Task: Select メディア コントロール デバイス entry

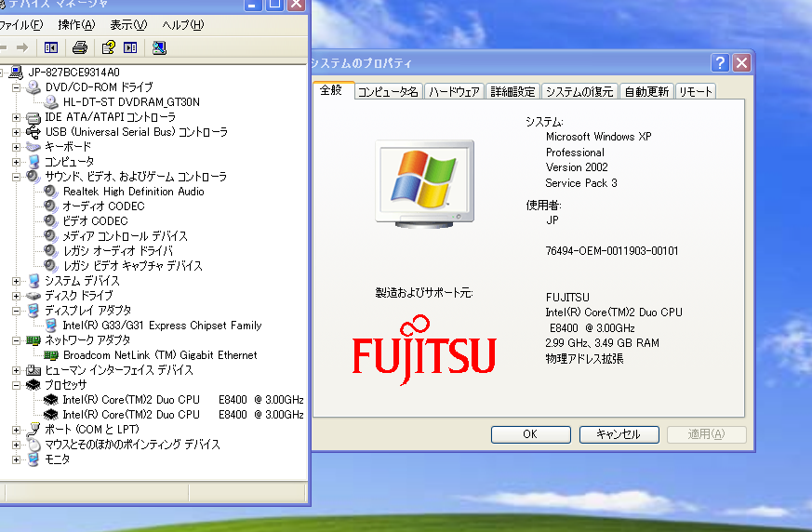Action: (125, 236)
